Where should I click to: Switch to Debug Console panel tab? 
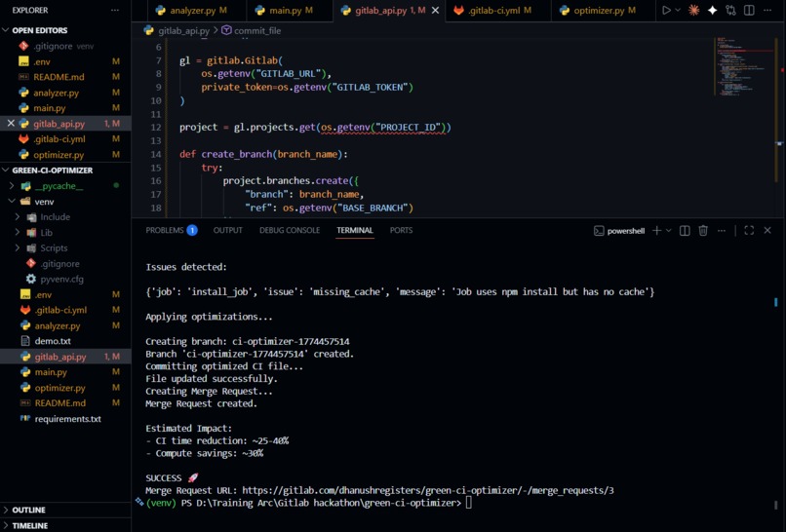(x=290, y=230)
